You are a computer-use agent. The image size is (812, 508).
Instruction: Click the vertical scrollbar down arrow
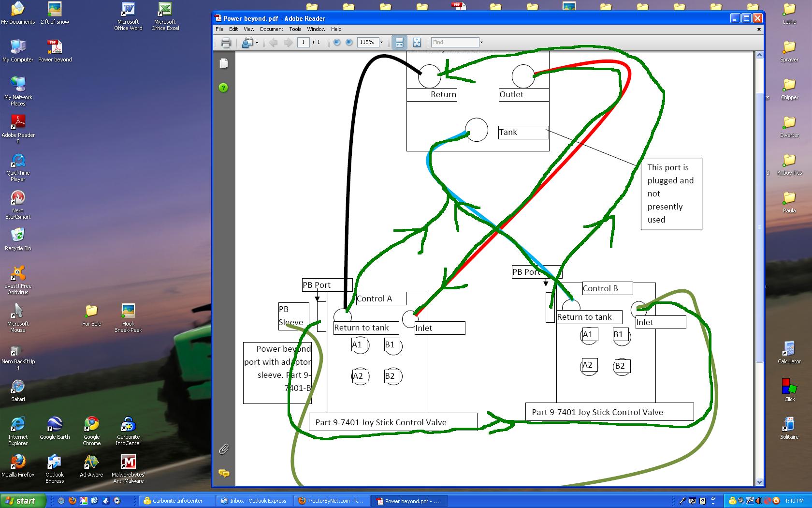pyautogui.click(x=759, y=482)
